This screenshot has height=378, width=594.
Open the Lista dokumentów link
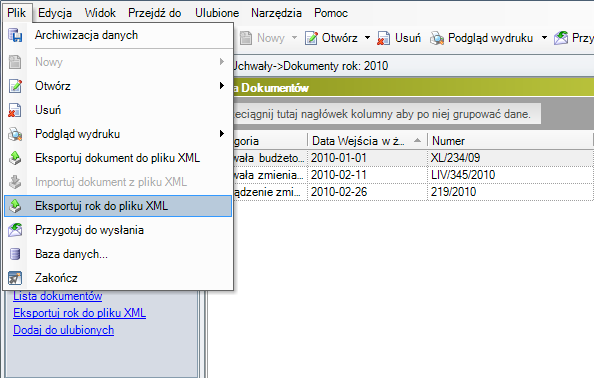click(58, 296)
